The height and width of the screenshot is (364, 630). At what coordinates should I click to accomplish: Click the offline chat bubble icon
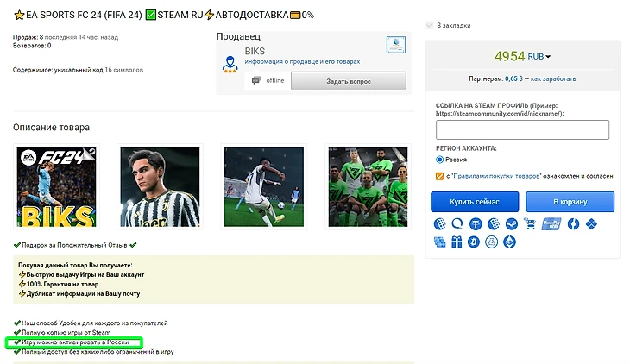[x=256, y=80]
